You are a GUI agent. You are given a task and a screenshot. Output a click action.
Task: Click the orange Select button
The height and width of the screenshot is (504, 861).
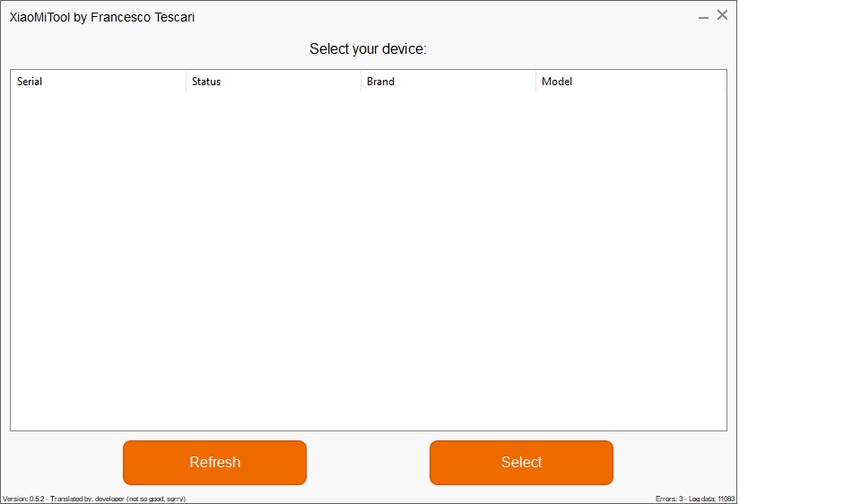click(x=521, y=462)
